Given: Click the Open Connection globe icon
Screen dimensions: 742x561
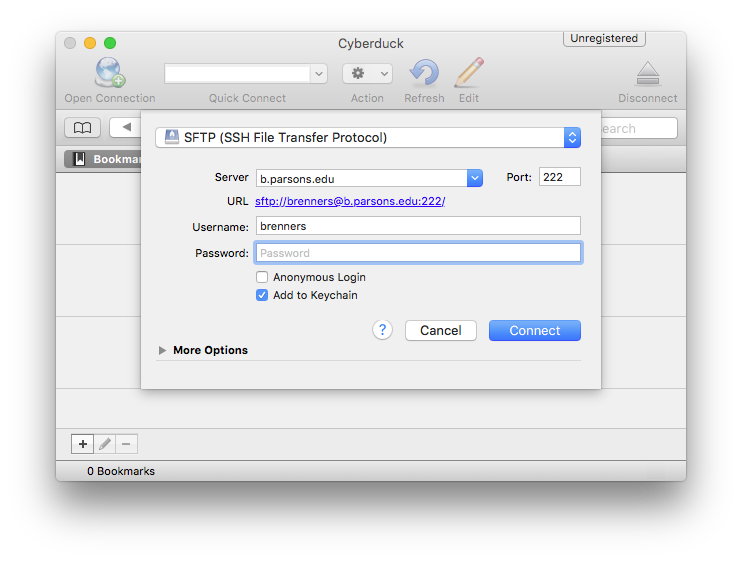Looking at the screenshot, I should pyautogui.click(x=110, y=72).
